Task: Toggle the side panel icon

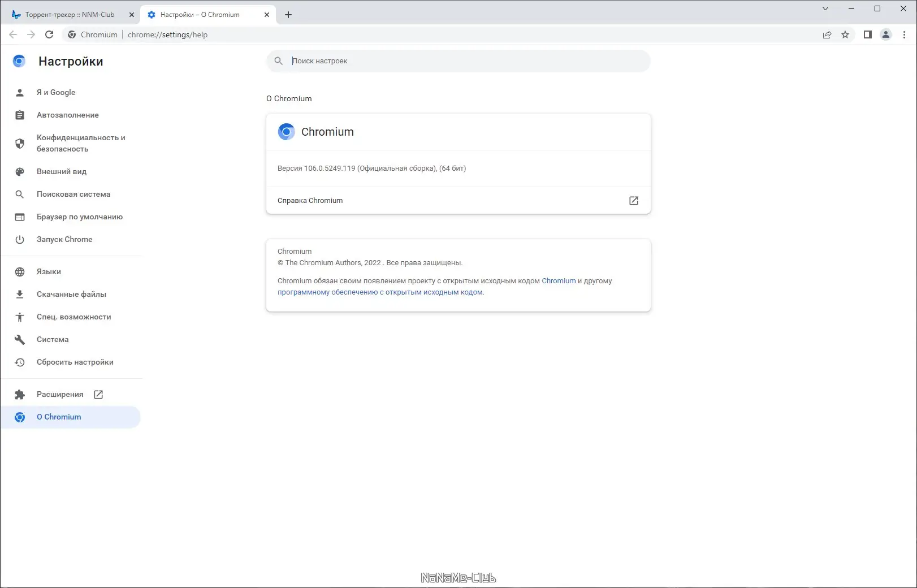Action: [x=868, y=34]
